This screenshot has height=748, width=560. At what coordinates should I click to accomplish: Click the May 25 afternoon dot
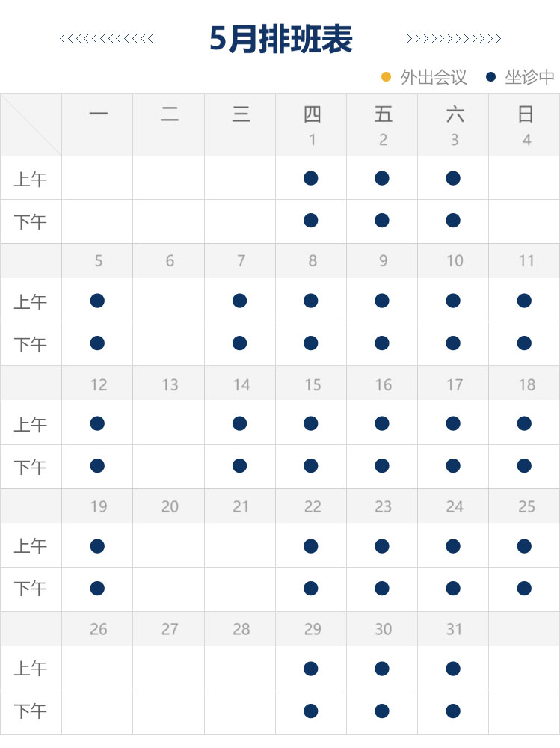coord(524,589)
